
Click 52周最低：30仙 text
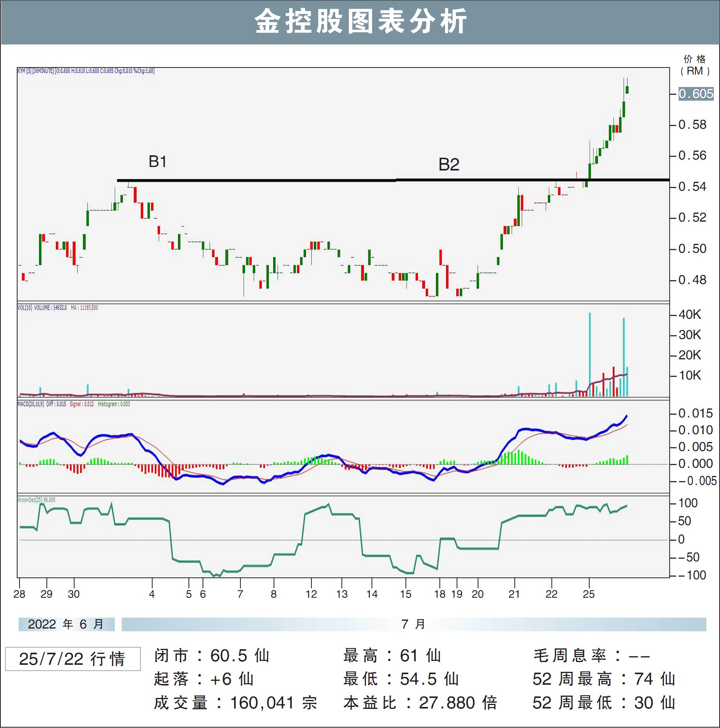[x=604, y=703]
